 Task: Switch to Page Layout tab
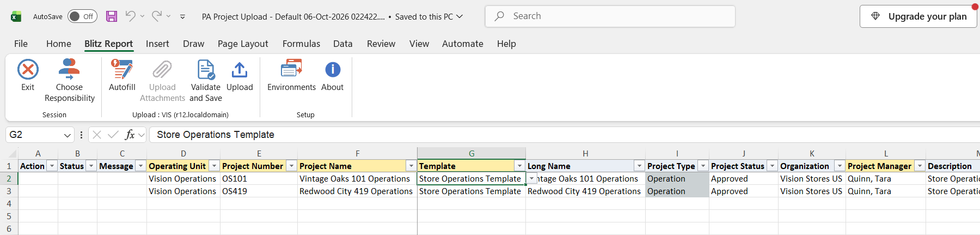point(243,44)
